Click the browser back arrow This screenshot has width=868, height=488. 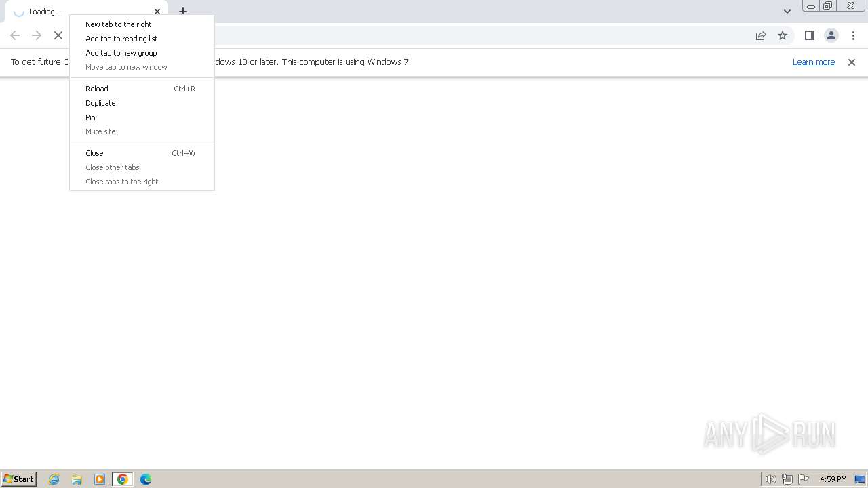pyautogui.click(x=15, y=35)
